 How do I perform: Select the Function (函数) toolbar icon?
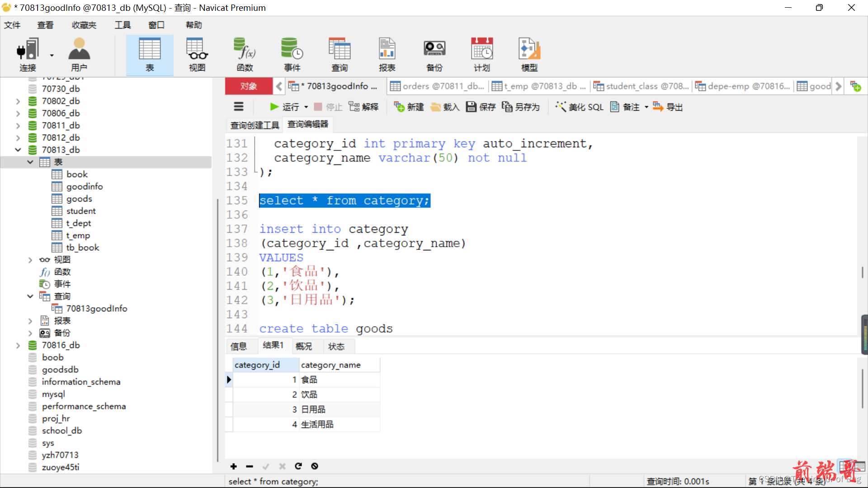click(245, 55)
